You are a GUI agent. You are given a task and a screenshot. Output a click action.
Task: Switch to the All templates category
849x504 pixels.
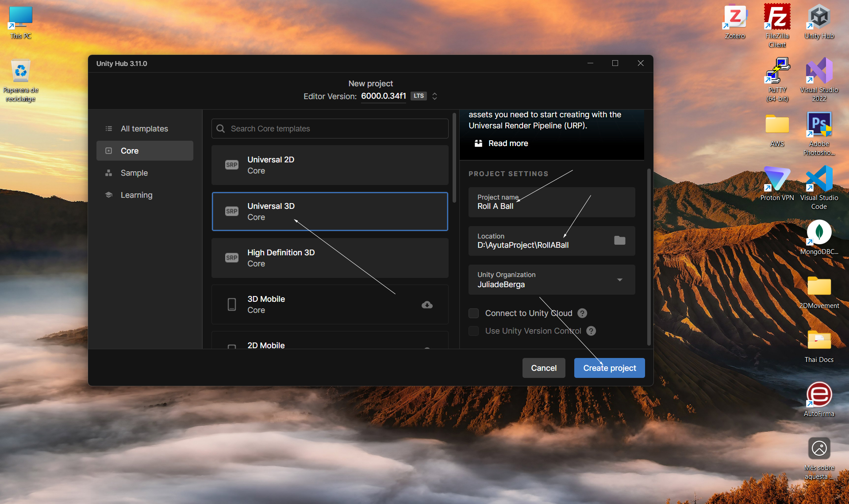[144, 129]
